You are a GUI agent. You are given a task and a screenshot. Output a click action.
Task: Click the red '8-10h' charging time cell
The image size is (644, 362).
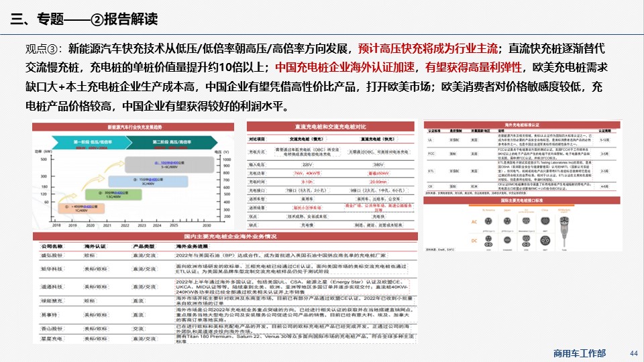click(x=308, y=182)
